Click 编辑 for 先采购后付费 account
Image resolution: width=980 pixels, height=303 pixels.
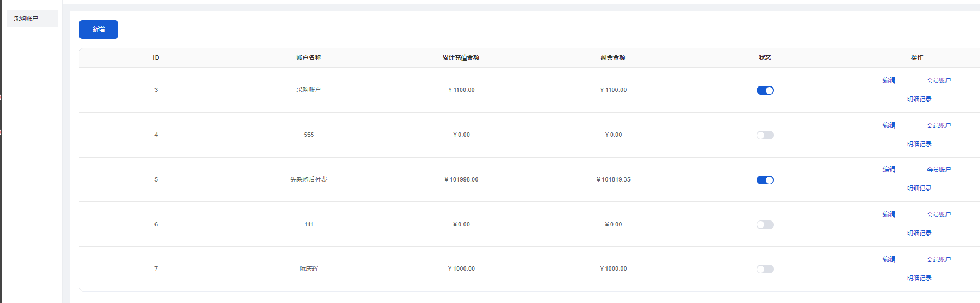(x=889, y=170)
